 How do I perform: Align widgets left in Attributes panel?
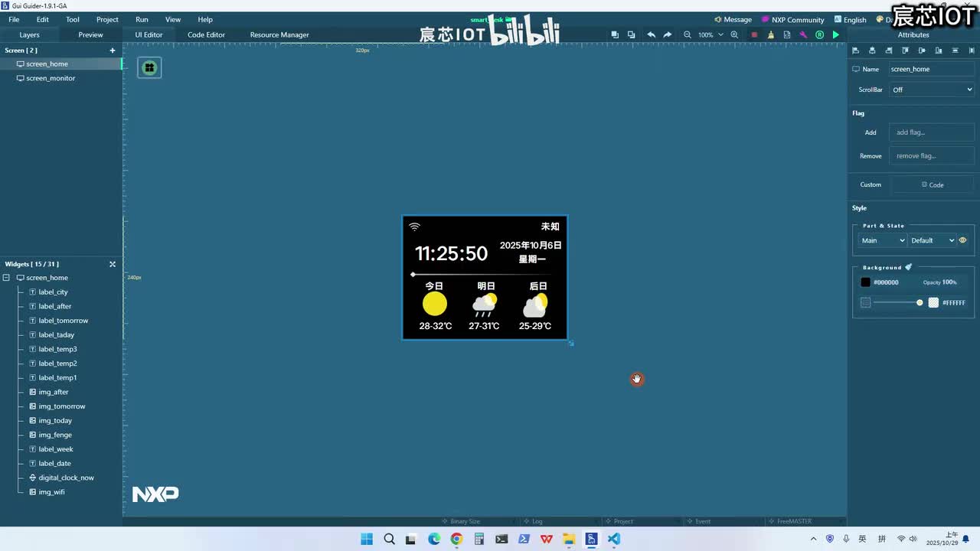pos(855,51)
